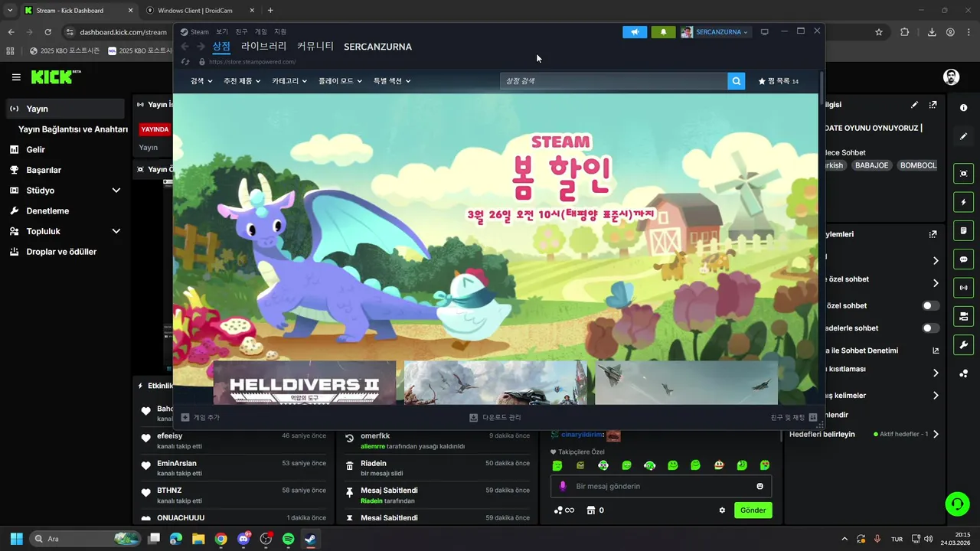Expand the Topluluk sidebar section
This screenshot has height=551, width=980.
(116, 231)
